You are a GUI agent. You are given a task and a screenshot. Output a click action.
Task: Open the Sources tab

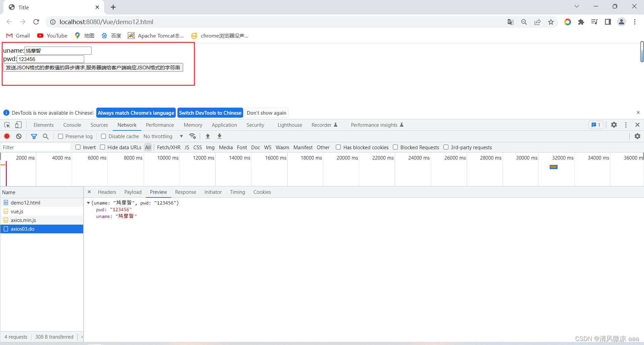(99, 125)
